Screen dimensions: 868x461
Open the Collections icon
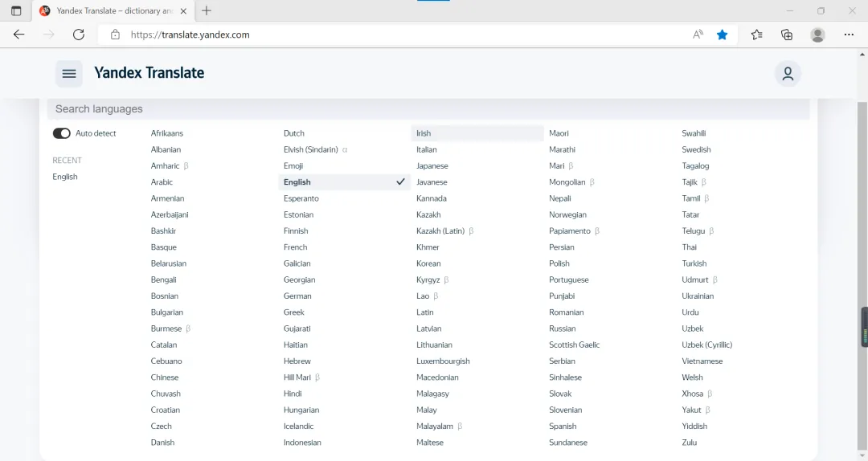pyautogui.click(x=787, y=35)
